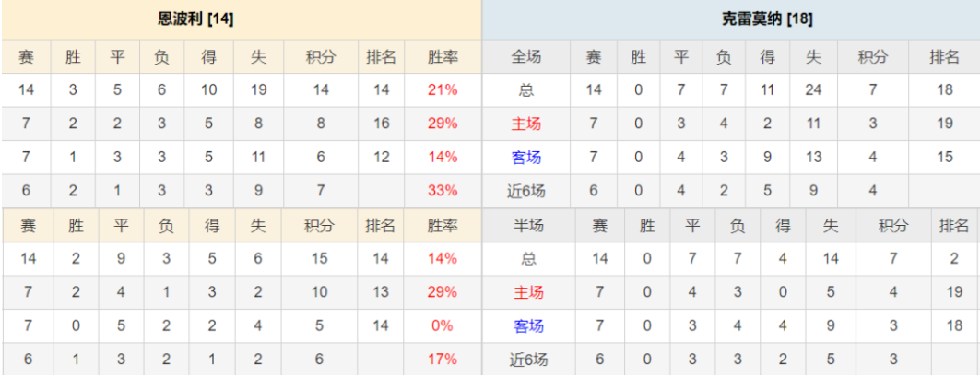Select the 总 row label under 半场
The width and height of the screenshot is (980, 378).
527,259
